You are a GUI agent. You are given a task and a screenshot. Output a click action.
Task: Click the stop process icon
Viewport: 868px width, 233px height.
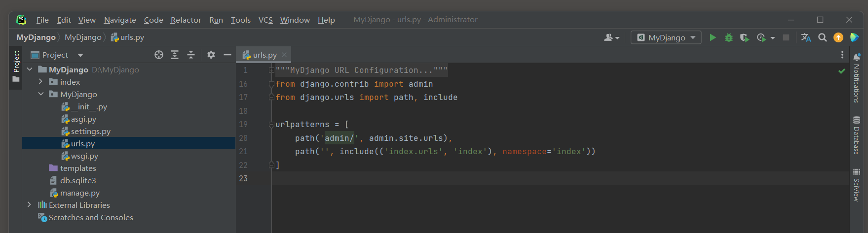pyautogui.click(x=786, y=37)
